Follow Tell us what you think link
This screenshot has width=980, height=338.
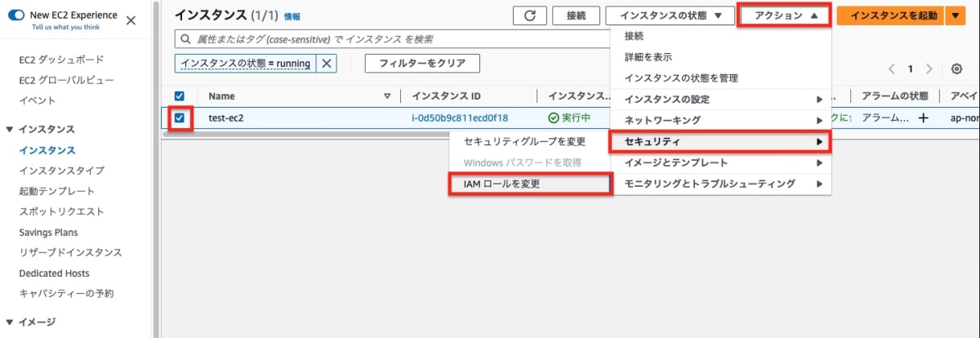(x=65, y=27)
